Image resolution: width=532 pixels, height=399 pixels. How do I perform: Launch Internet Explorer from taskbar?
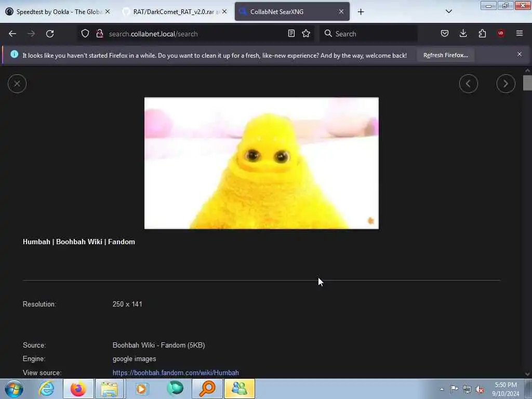[46, 389]
